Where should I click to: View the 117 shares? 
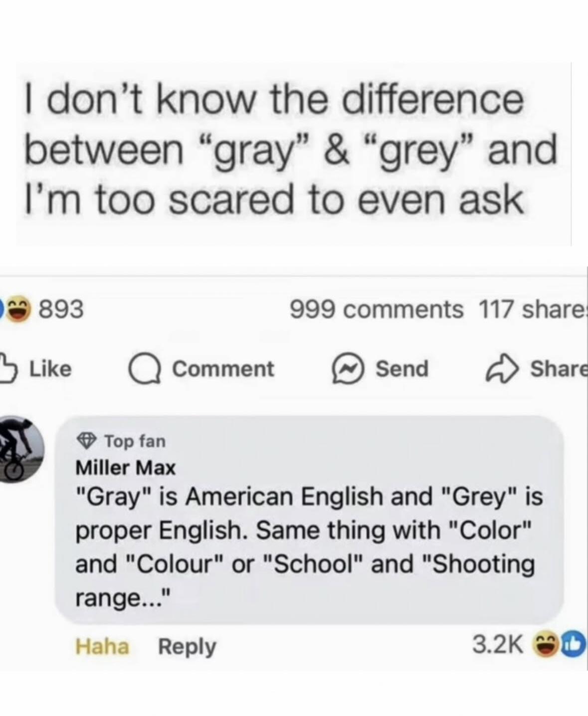tap(533, 309)
